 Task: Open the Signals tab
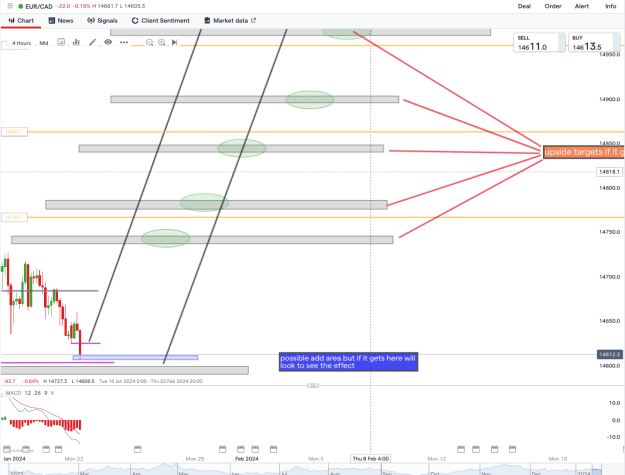pyautogui.click(x=102, y=21)
